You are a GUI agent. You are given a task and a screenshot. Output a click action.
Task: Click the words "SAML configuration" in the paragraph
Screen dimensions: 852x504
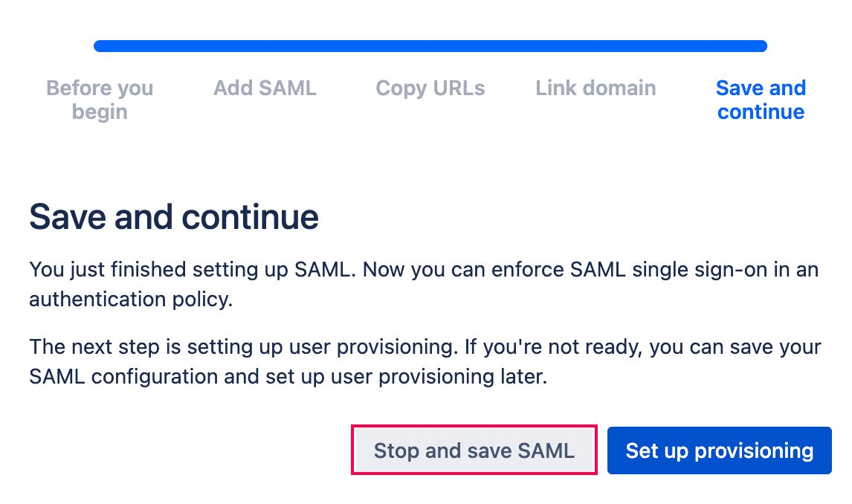[x=123, y=376]
